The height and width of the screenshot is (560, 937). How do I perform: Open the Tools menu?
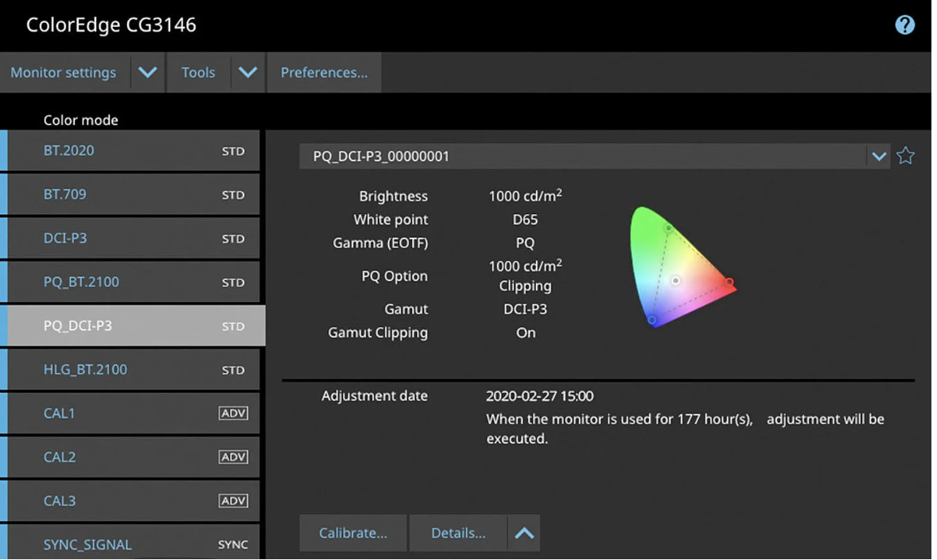[x=198, y=72]
